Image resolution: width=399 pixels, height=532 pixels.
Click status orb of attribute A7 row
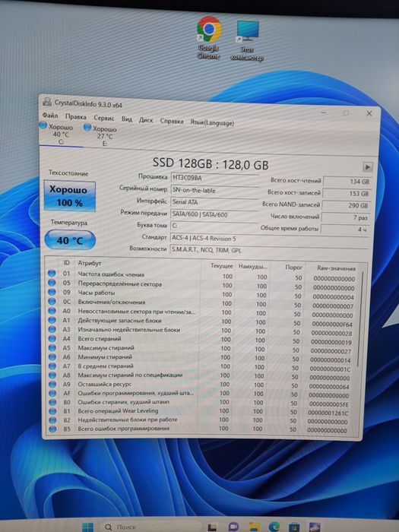(x=52, y=366)
